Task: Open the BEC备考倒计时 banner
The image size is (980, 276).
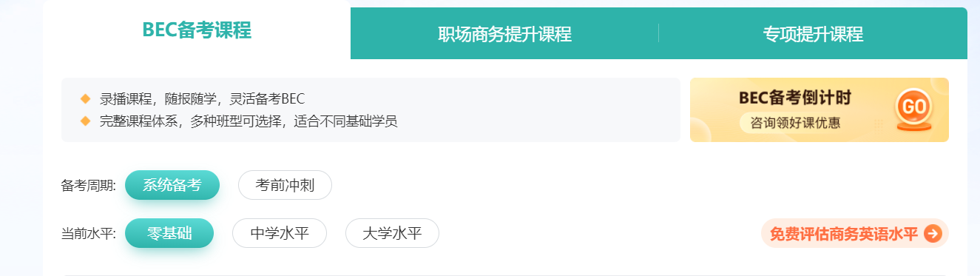Action: (819, 110)
